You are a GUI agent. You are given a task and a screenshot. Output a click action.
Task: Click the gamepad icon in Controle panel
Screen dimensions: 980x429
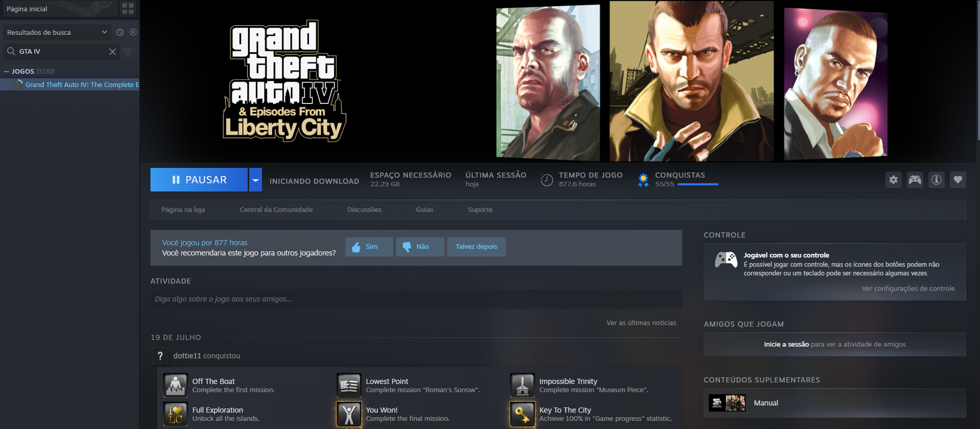(x=726, y=260)
